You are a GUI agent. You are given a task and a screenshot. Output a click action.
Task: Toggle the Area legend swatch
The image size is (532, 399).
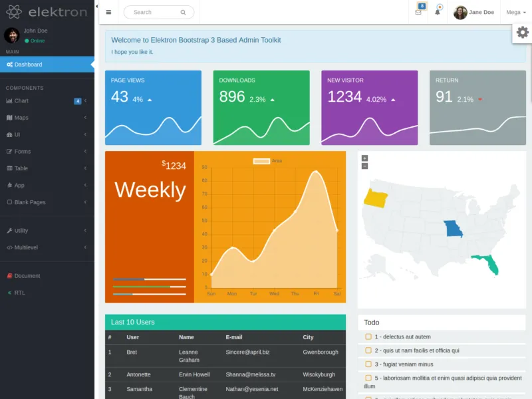(x=261, y=161)
